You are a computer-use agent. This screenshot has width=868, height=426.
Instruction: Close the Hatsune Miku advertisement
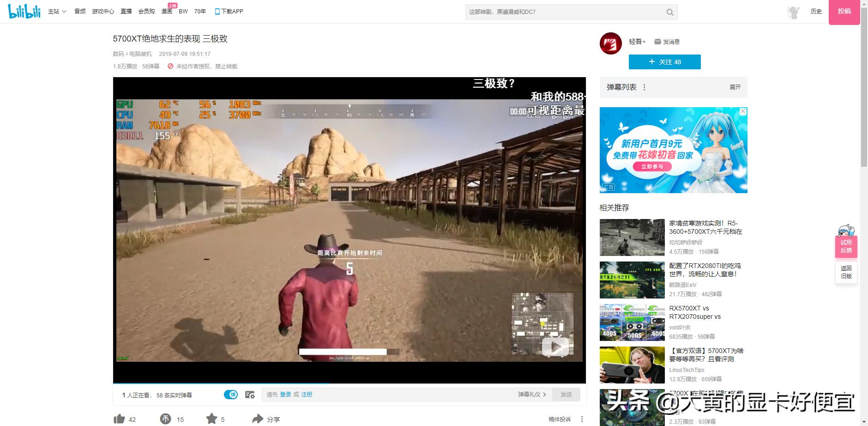coord(743,111)
